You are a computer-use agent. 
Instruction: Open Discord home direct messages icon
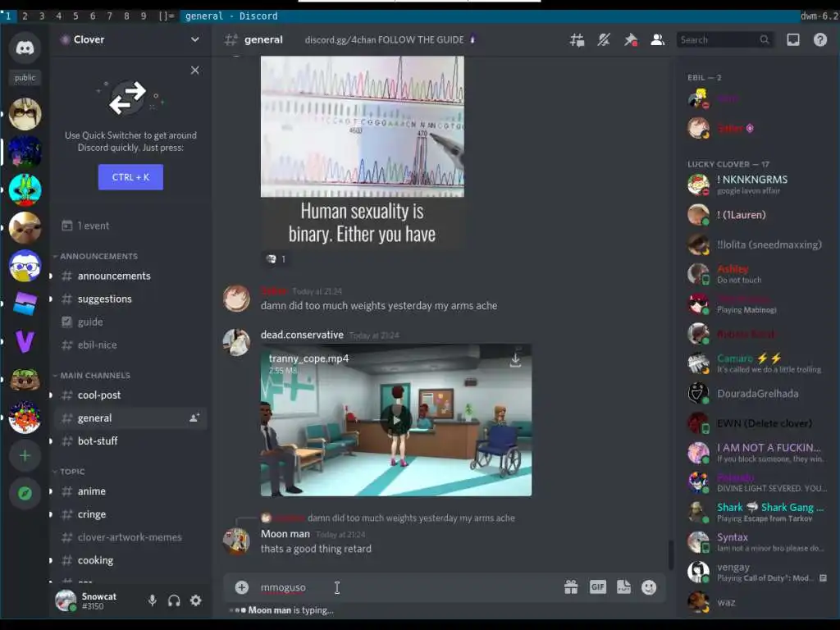point(25,48)
